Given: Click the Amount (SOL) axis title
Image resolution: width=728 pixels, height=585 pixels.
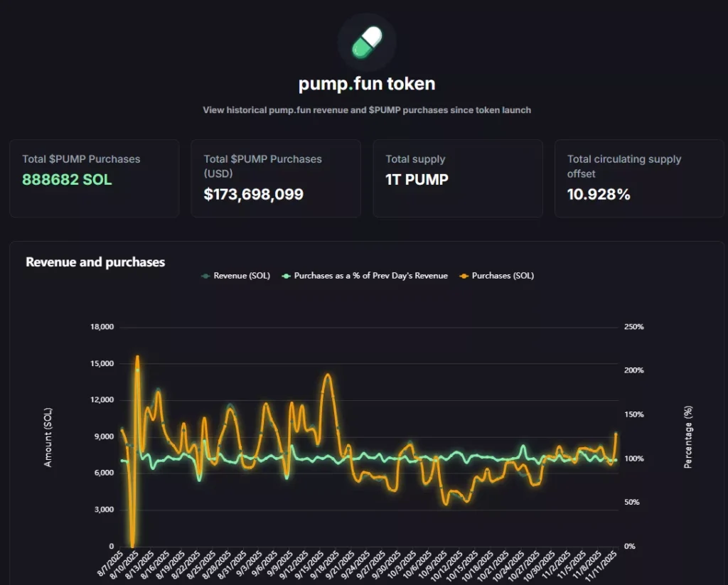Looking at the screenshot, I should point(48,437).
